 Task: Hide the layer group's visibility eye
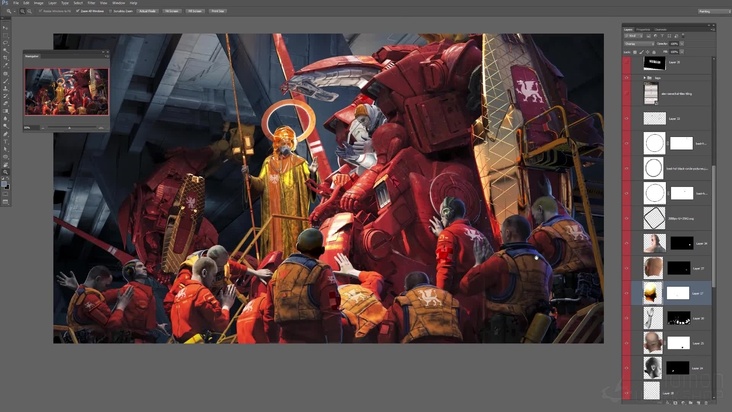point(626,77)
